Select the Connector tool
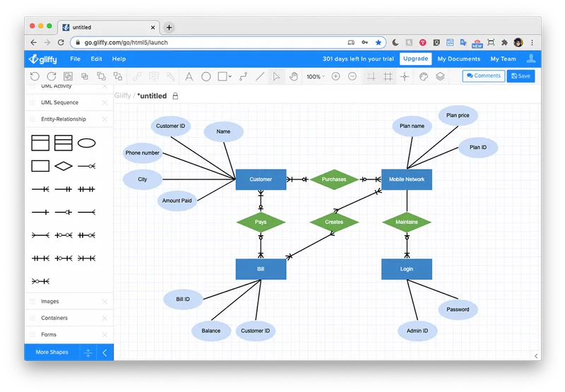Screen dimensions: 565x392 243,76
